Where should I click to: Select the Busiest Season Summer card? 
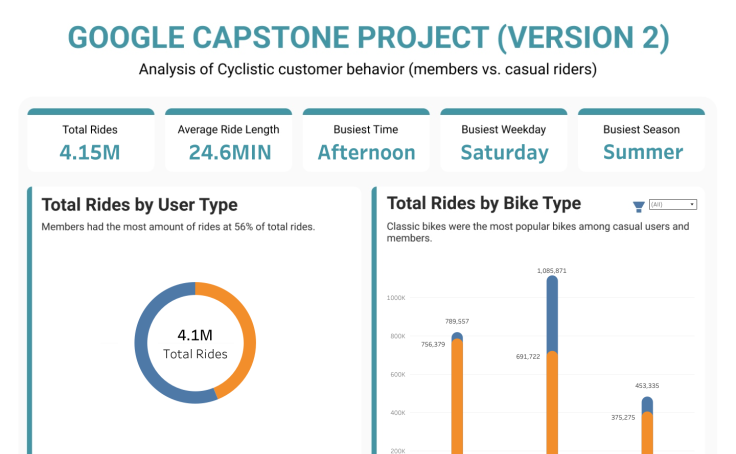point(641,141)
